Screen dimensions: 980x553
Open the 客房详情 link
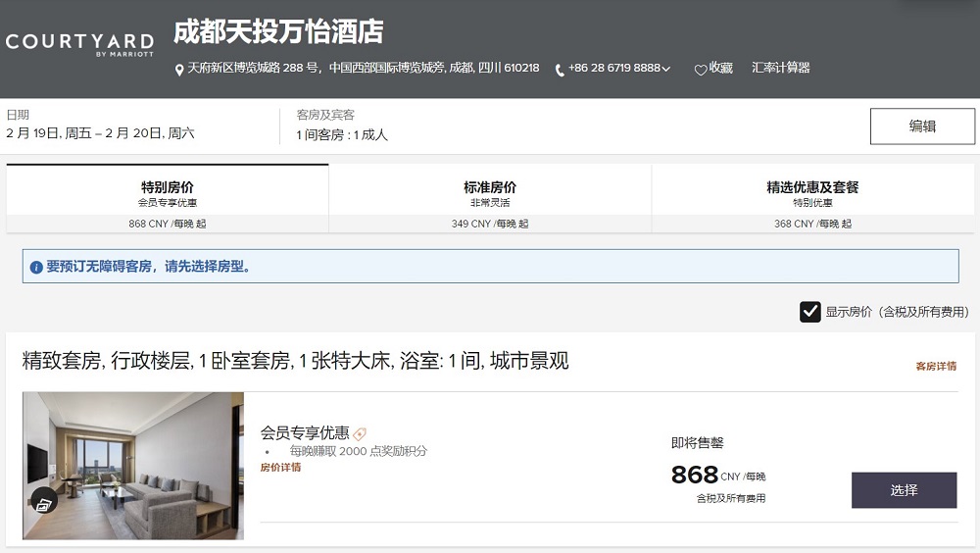pos(936,366)
